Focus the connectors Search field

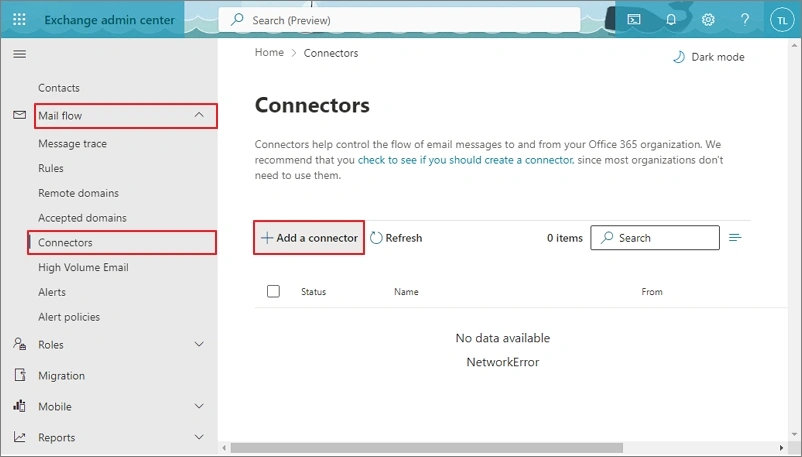(x=655, y=237)
